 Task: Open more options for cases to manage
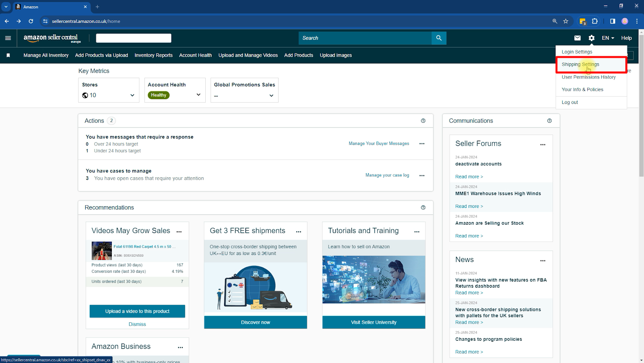coord(422,175)
